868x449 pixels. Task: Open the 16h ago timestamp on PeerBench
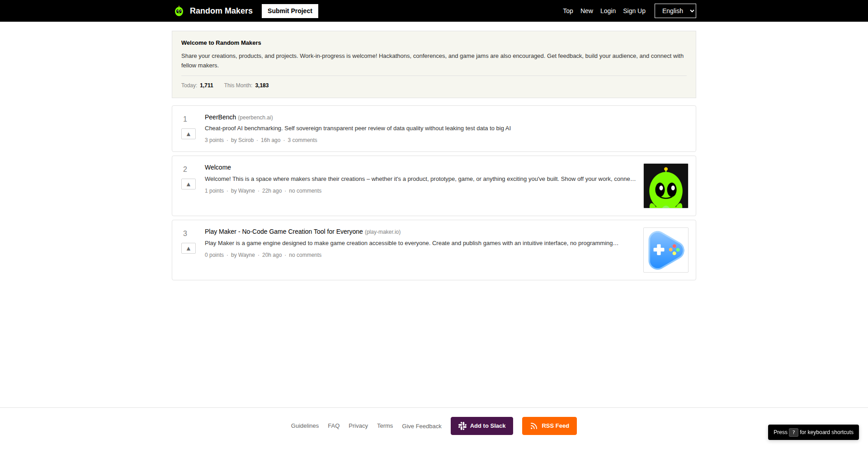[x=270, y=140]
